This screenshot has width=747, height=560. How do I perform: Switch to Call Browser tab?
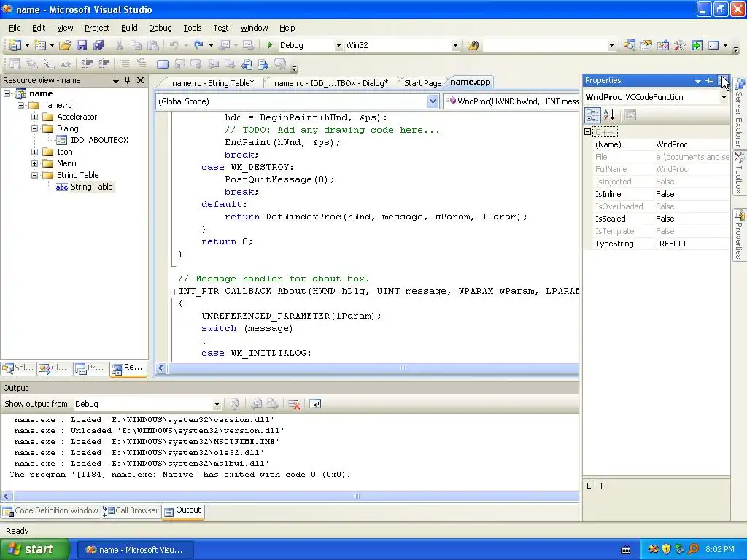tap(131, 511)
